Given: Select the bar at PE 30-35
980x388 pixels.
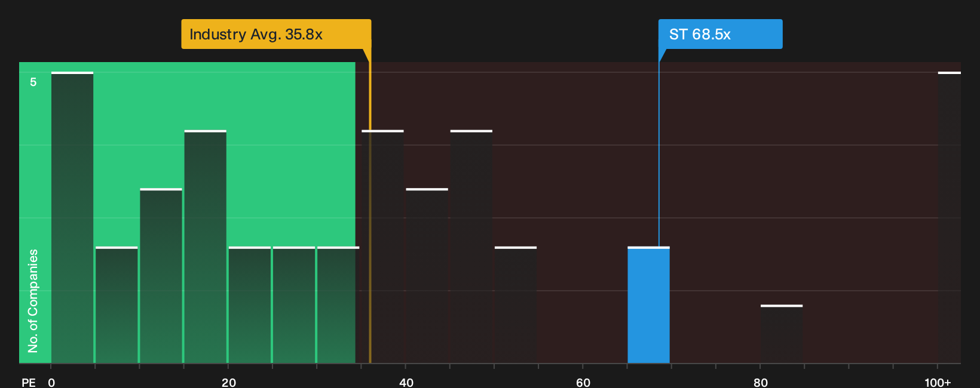Looking at the screenshot, I should 338,305.
